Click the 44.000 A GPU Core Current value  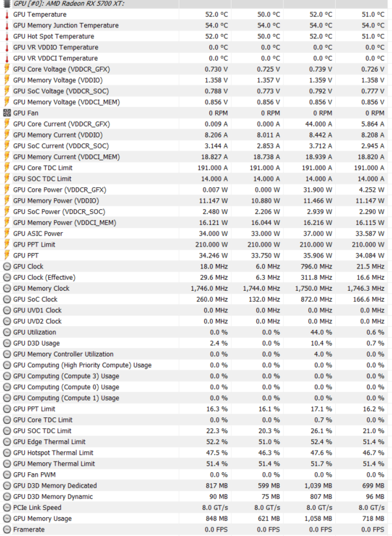[x=318, y=124]
